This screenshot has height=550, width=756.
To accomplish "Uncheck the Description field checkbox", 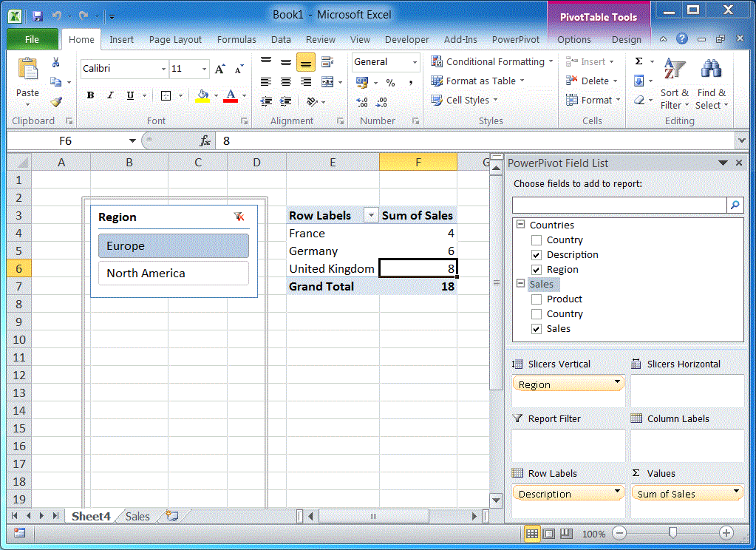I will point(536,255).
